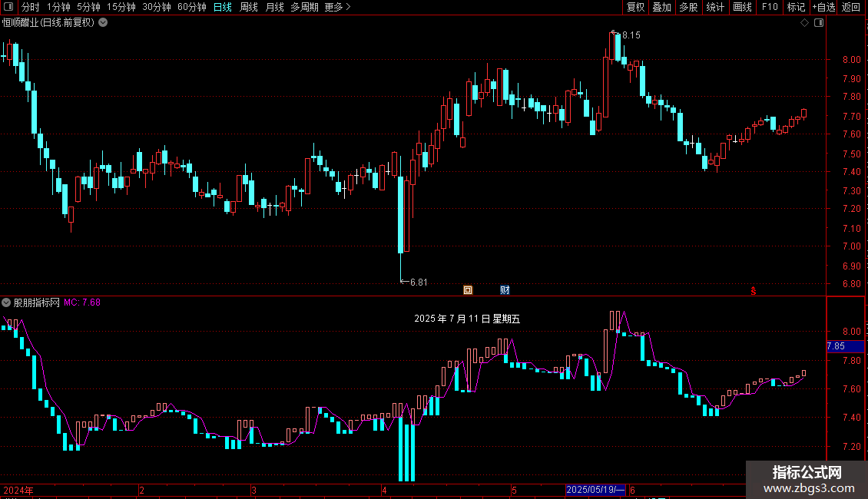This screenshot has width=868, height=499.
Task: Click the red S marker icon
Action: (x=754, y=291)
